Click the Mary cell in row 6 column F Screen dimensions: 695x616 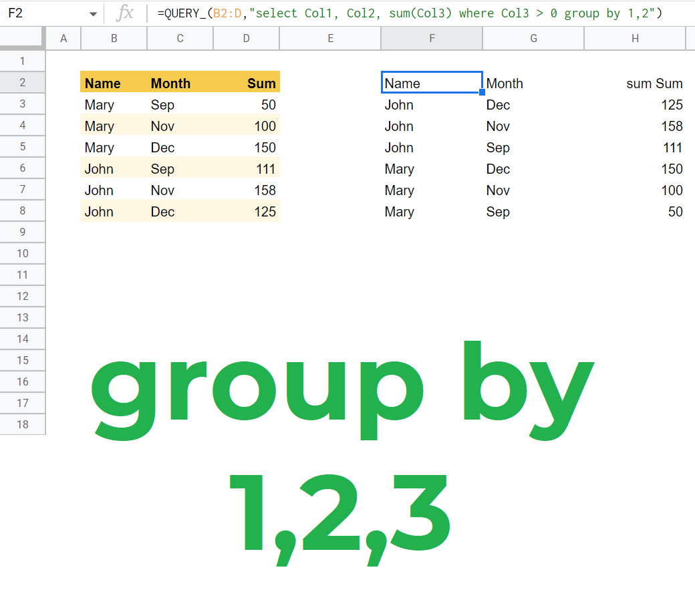[432, 168]
